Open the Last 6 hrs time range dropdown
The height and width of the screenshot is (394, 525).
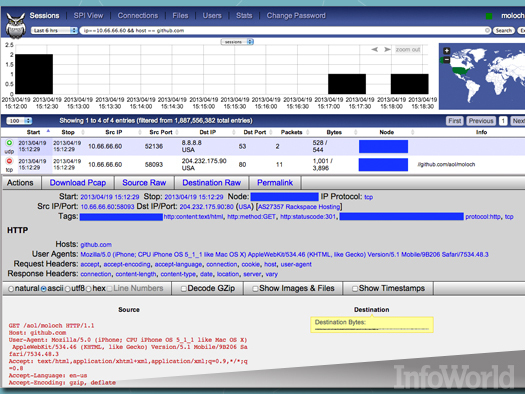pos(54,30)
